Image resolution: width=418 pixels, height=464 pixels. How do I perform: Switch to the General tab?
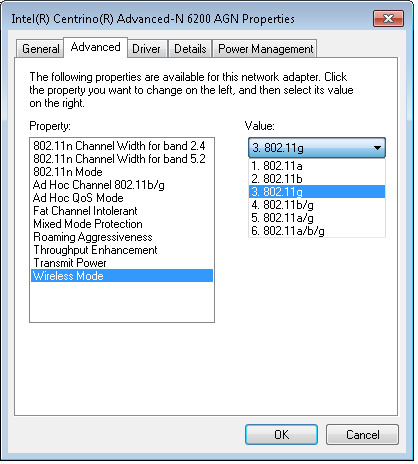coord(40,49)
